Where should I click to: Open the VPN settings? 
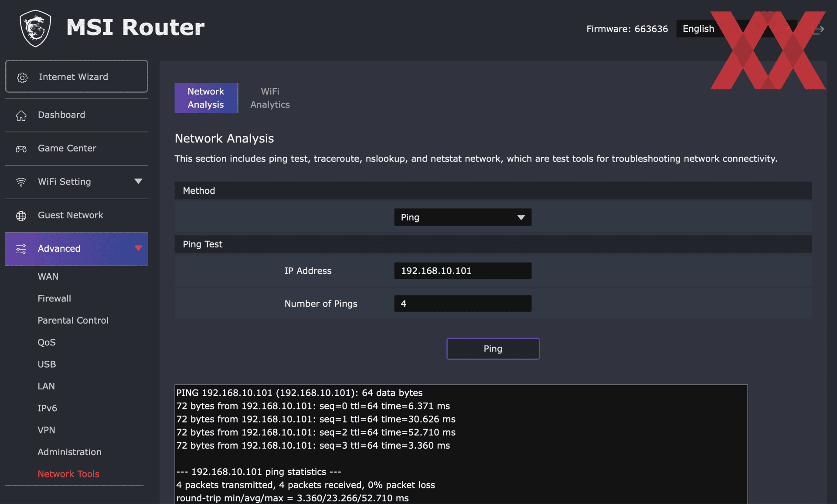point(46,430)
